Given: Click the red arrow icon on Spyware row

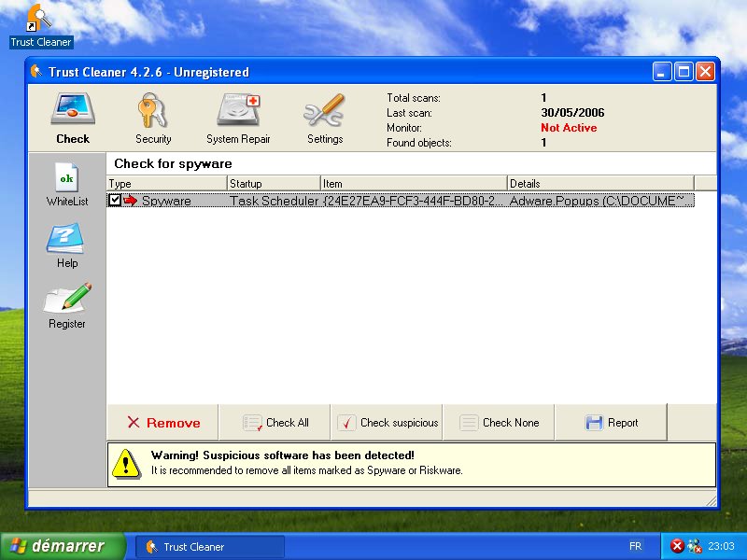Looking at the screenshot, I should [130, 201].
